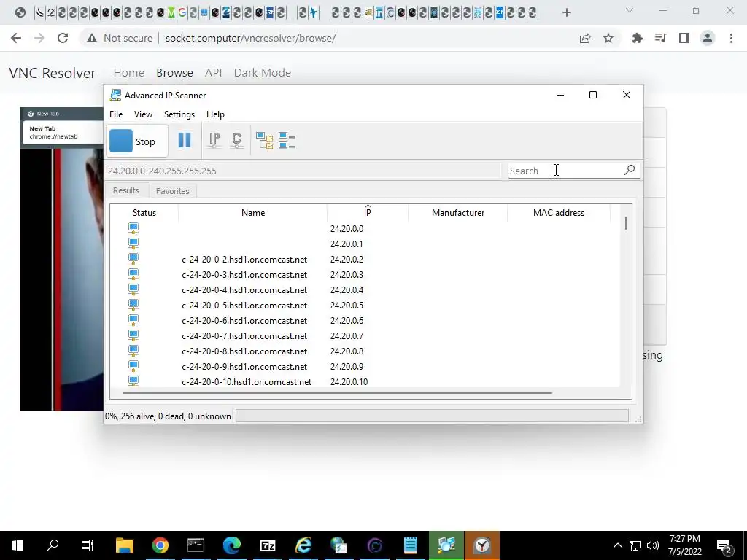Click the IP range field 24.20.0.0-240.255.255.255
This screenshot has height=560, width=747.
tap(303, 171)
